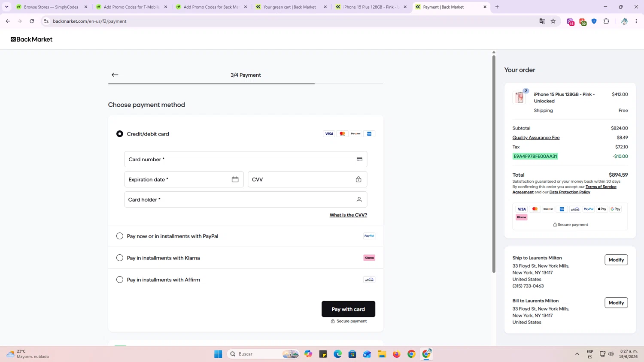Open the iPhone 15 Plus product thumbnail

click(x=519, y=97)
